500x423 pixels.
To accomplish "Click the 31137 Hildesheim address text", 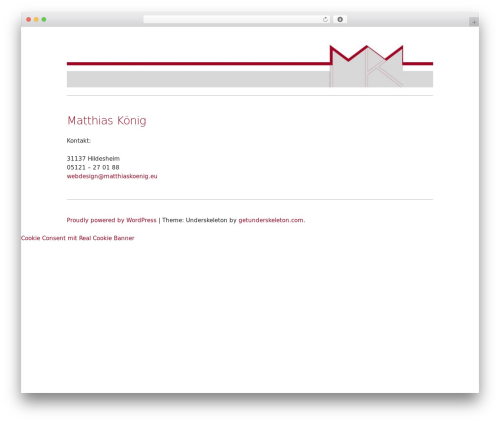I will 93,159.
